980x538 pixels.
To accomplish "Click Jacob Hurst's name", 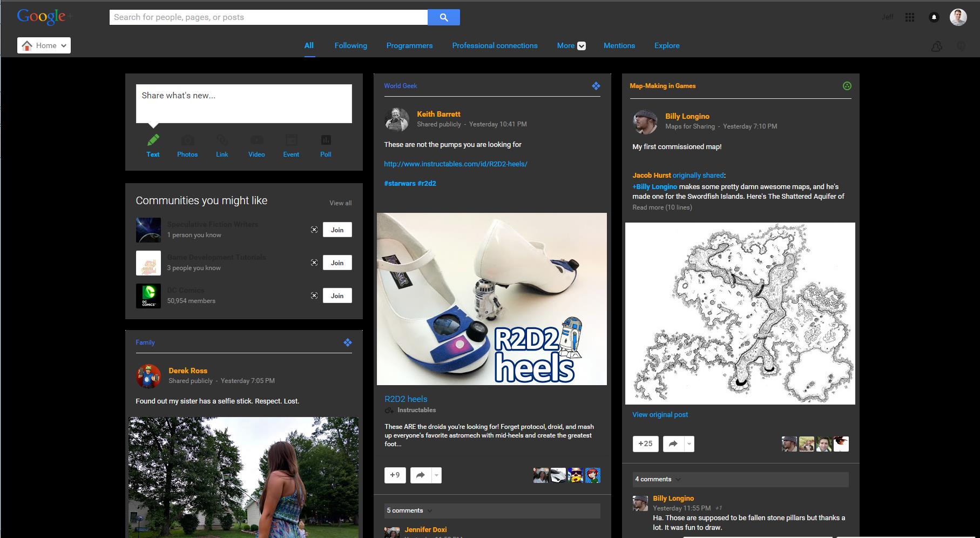I will [x=652, y=176].
